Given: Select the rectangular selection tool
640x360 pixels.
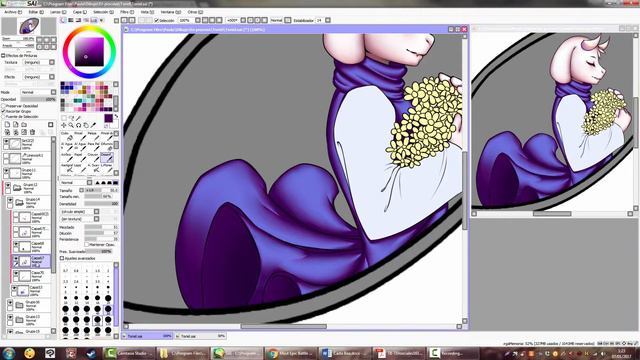Looking at the screenshot, I should pos(64,118).
